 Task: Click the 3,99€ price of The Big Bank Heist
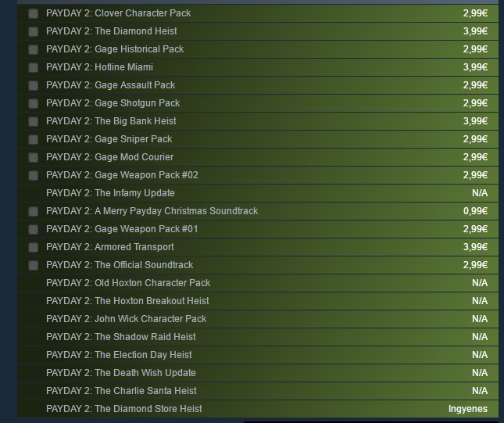tap(475, 121)
